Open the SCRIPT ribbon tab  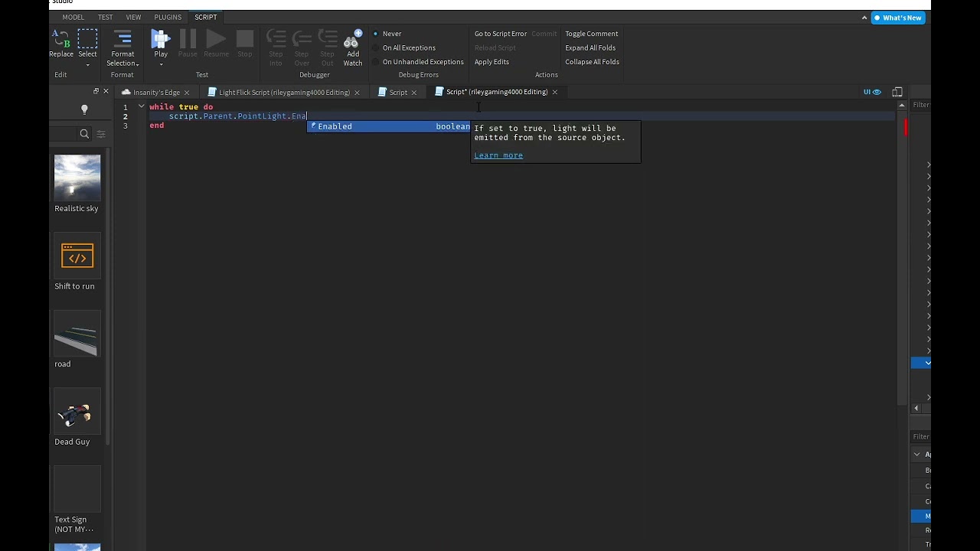[x=205, y=17]
